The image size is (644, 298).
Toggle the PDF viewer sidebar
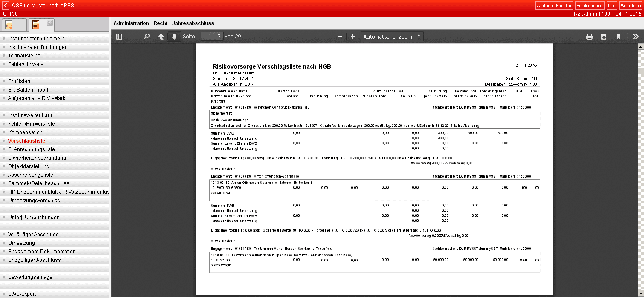pyautogui.click(x=119, y=37)
